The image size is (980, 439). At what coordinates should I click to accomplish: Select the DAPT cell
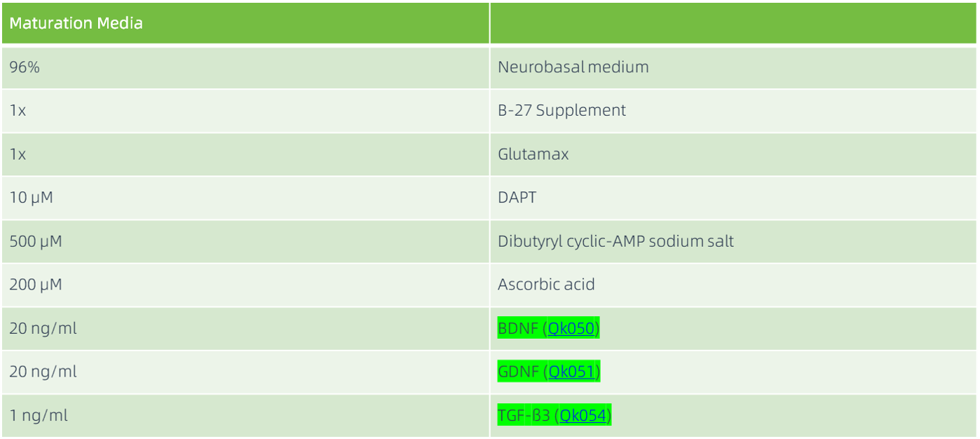click(517, 198)
